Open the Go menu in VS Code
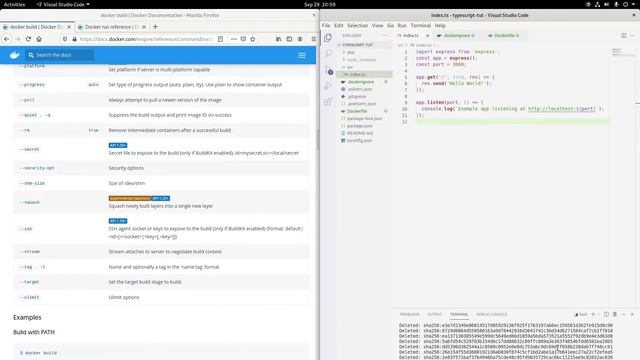This screenshot has height=360, width=640. pos(391,25)
